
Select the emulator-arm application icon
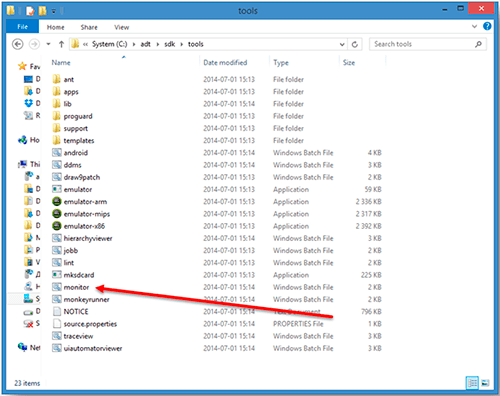click(x=57, y=201)
